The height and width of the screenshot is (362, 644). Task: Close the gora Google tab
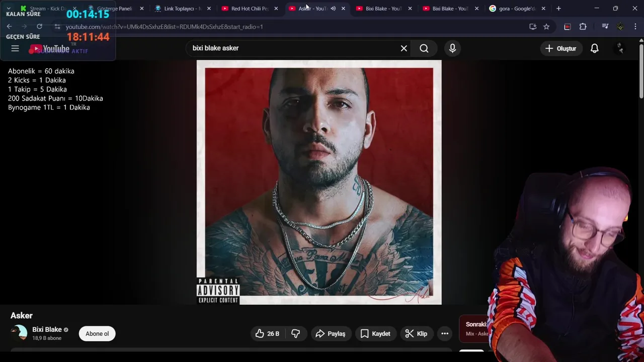click(x=543, y=9)
